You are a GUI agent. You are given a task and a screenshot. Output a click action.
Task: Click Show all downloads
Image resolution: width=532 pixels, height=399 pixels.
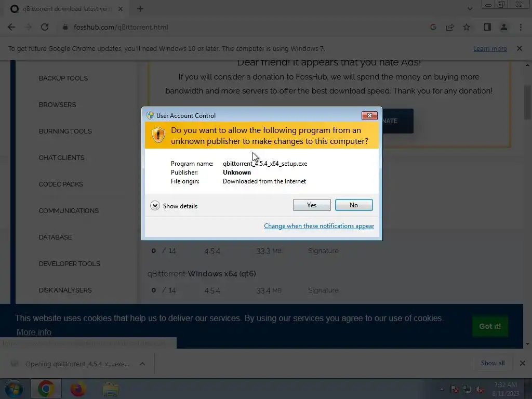pos(493,363)
